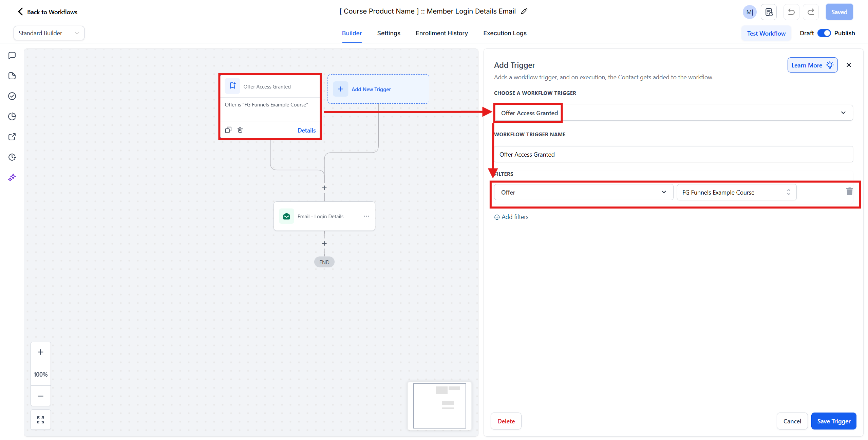Viewport: 868px width, 440px height.
Task: Duplicate the Offer Access Granted trigger
Action: tap(228, 130)
